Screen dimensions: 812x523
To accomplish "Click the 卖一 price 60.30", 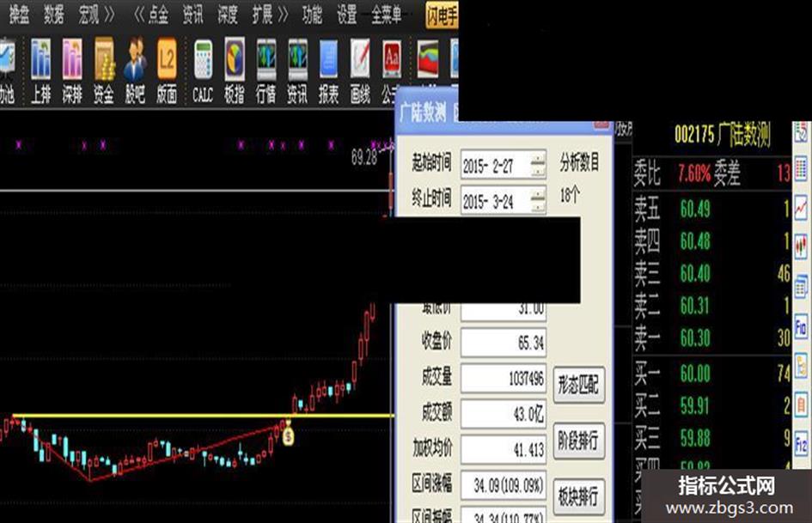I will tap(695, 338).
